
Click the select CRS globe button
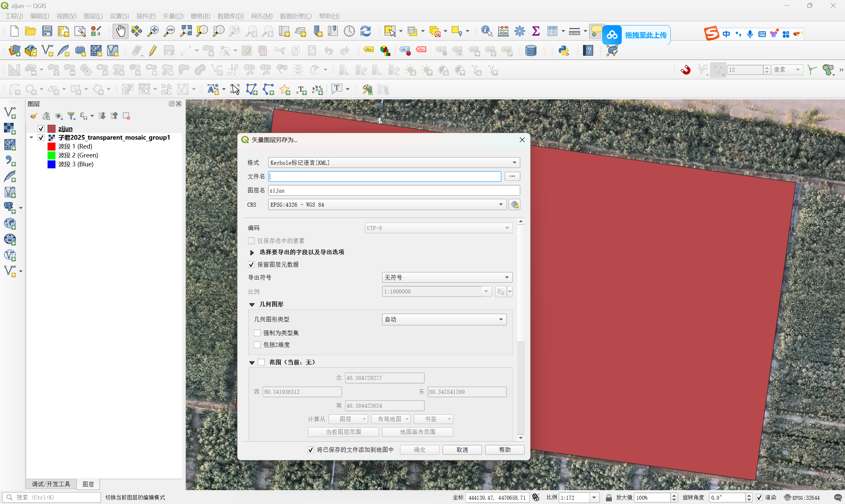coord(514,205)
